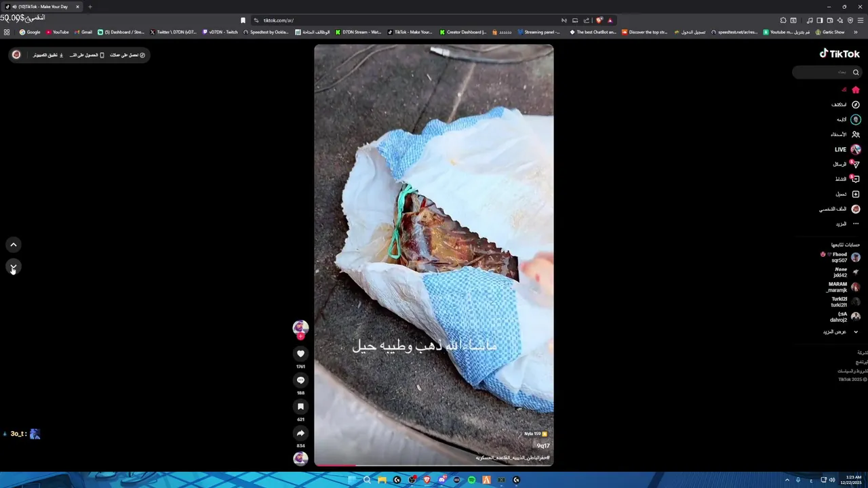
Task: Open the Brave Shields lion icon
Action: [599, 20]
